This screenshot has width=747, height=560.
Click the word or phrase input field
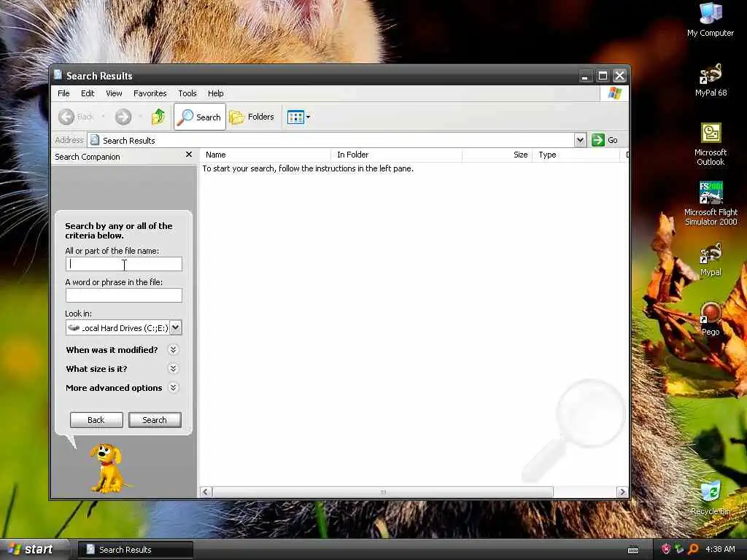coord(124,295)
